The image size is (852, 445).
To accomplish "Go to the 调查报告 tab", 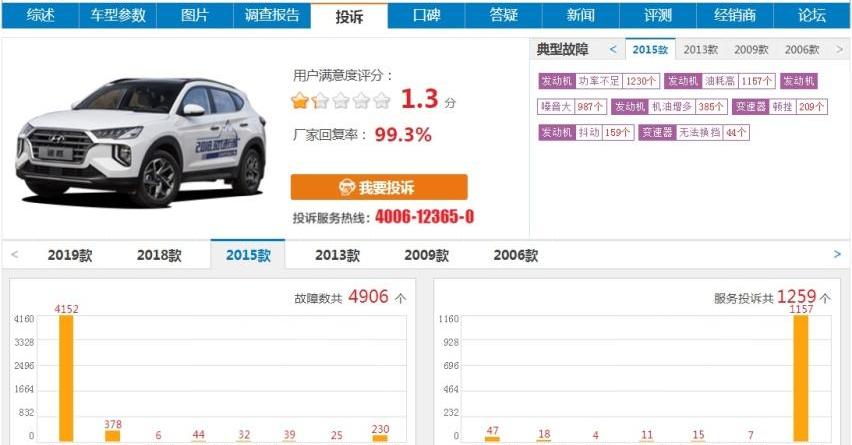I will [272, 15].
